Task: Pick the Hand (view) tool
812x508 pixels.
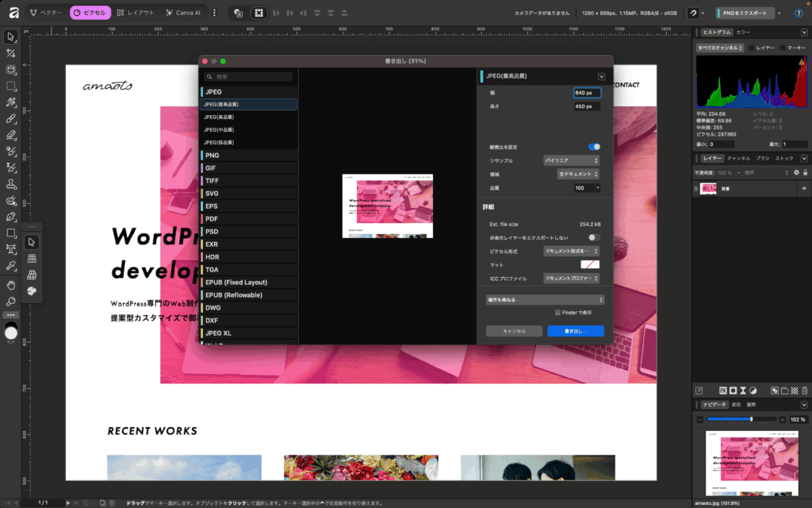Action: tap(11, 285)
